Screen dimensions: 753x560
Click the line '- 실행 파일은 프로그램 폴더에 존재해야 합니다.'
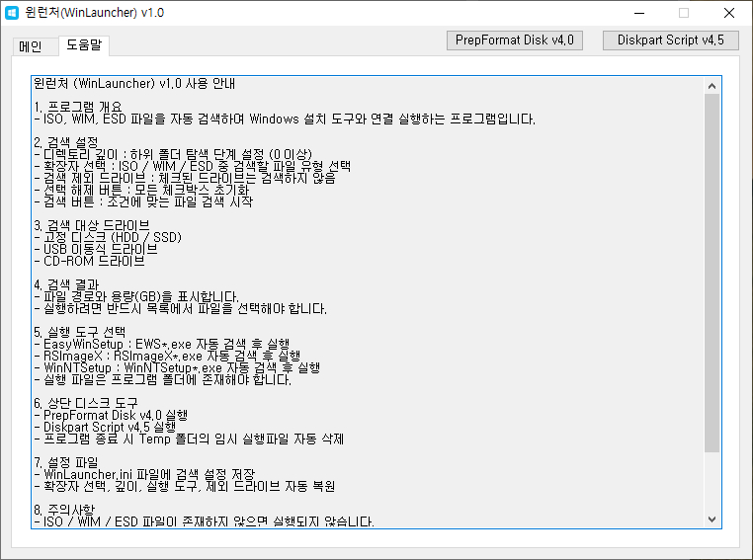pyautogui.click(x=163, y=380)
